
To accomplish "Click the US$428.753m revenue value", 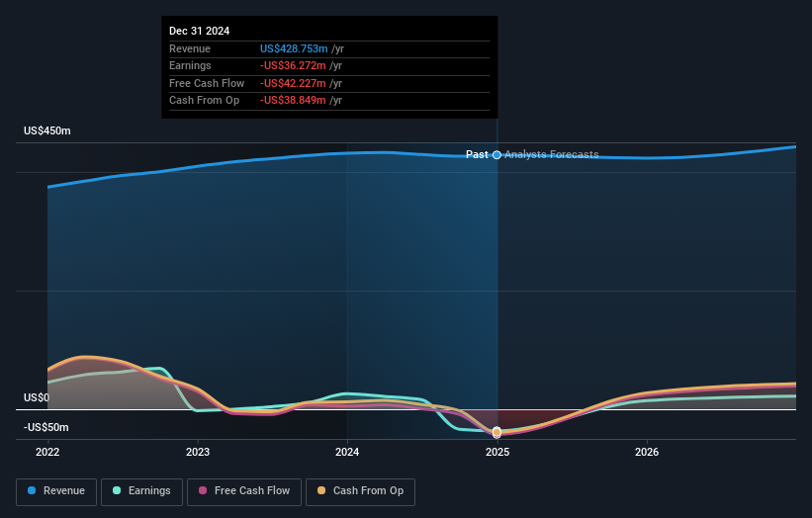I will (294, 48).
